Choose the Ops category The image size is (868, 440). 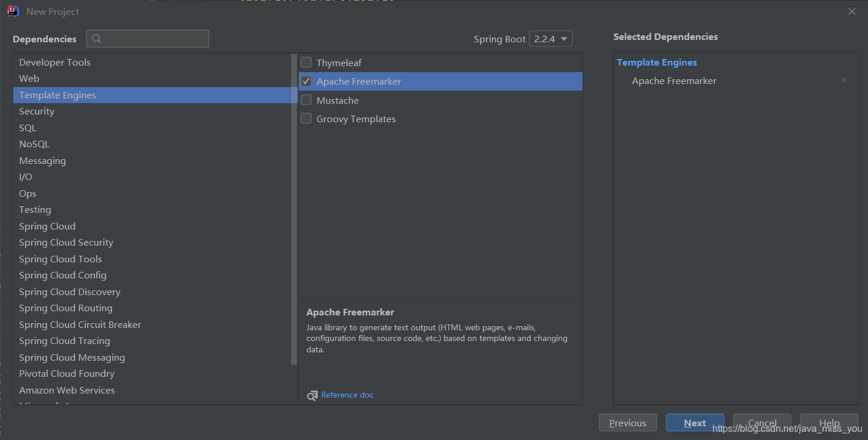(x=151, y=193)
